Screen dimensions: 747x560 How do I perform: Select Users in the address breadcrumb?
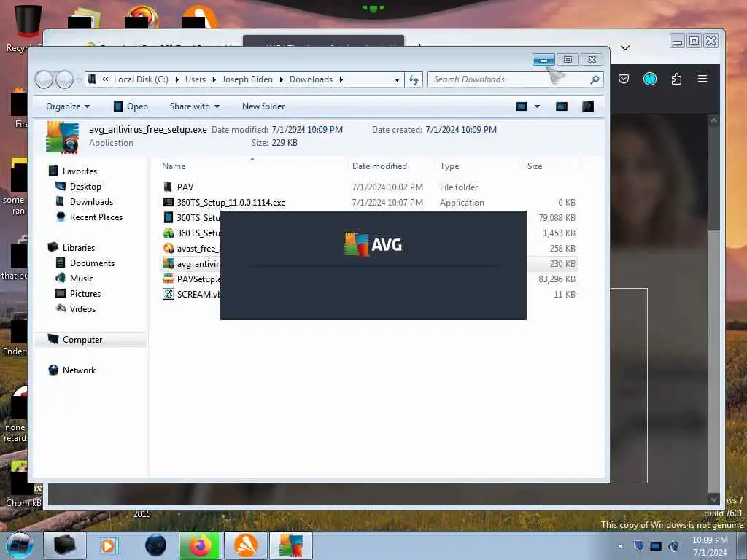point(196,79)
